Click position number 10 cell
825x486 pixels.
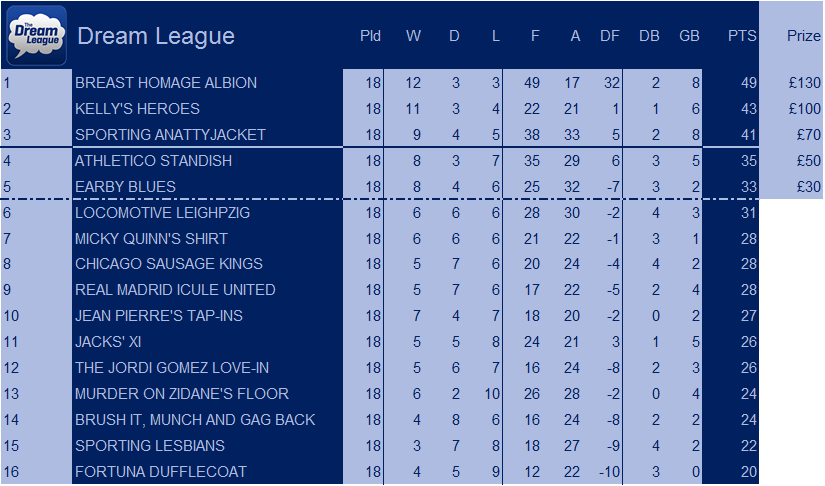[11, 316]
